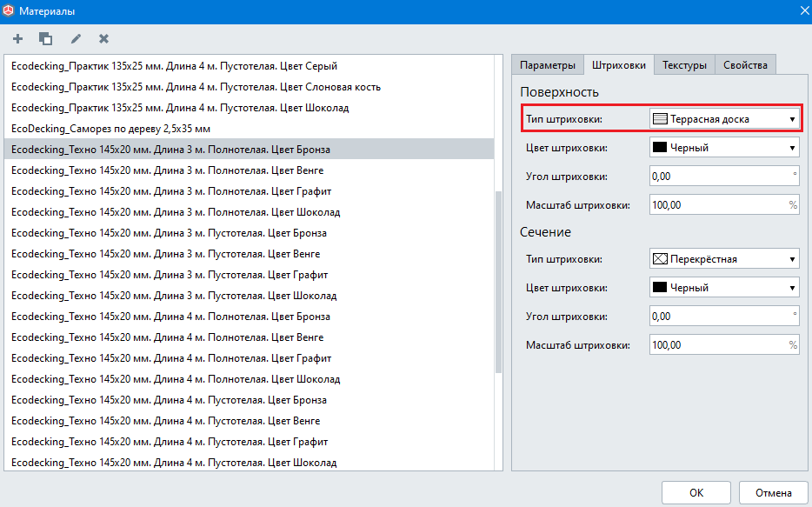
Task: Switch to the Текстуры tab
Action: [684, 65]
